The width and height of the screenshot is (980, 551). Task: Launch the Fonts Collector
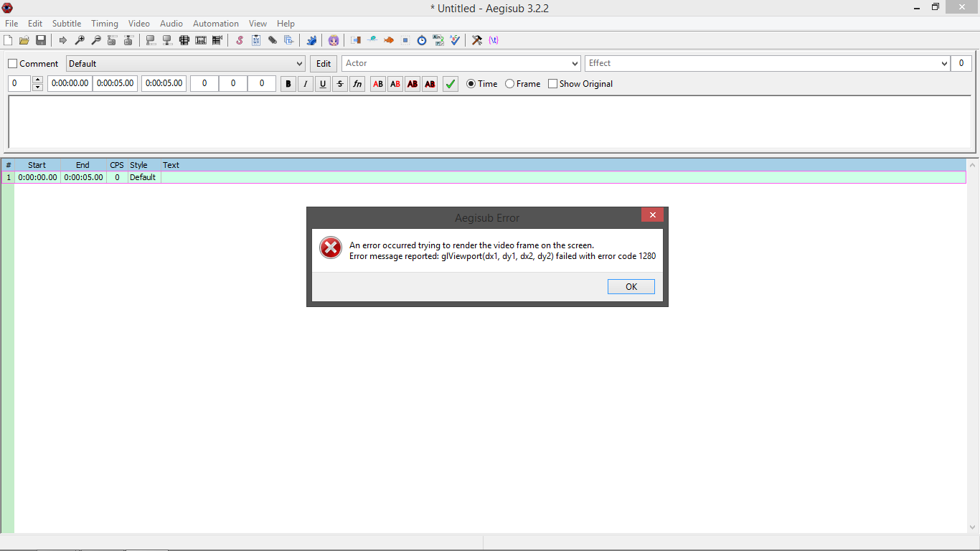(x=289, y=40)
